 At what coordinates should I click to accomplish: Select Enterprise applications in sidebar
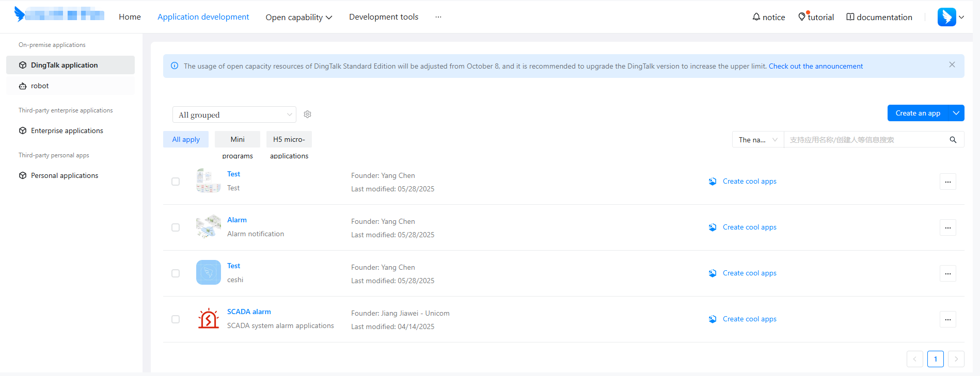tap(67, 131)
